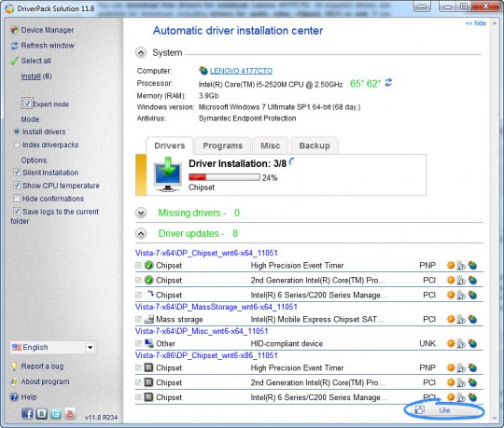This screenshot has width=504, height=428.
Task: Expand the Missing drivers section
Action: pyautogui.click(x=141, y=213)
